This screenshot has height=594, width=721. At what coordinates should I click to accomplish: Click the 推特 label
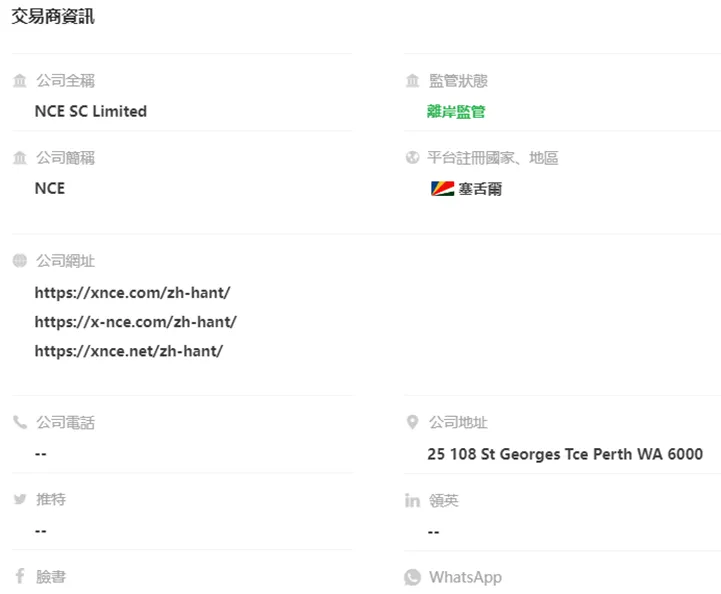coord(51,499)
